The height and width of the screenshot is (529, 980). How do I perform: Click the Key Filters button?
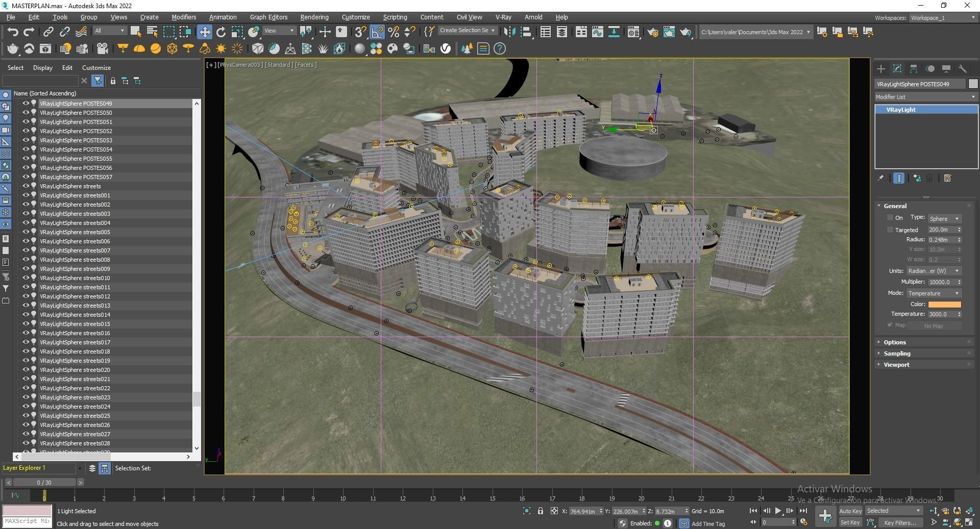pyautogui.click(x=900, y=522)
